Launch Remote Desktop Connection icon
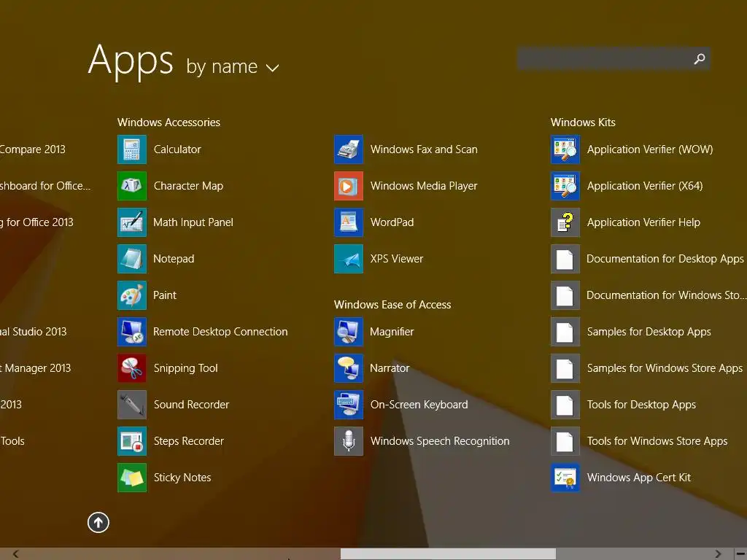 [x=132, y=332]
